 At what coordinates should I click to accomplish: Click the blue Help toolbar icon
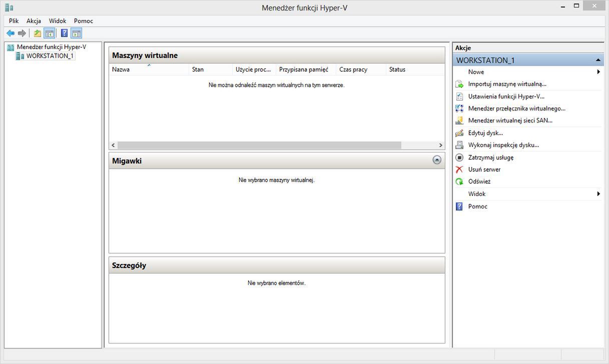(64, 33)
